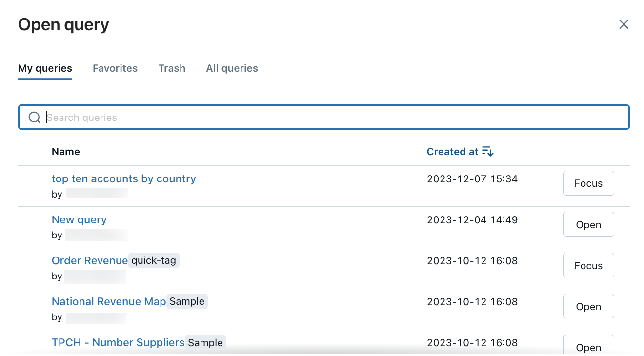Select the 'Order Revenue' query link
The height and width of the screenshot is (356, 644).
[x=90, y=260]
